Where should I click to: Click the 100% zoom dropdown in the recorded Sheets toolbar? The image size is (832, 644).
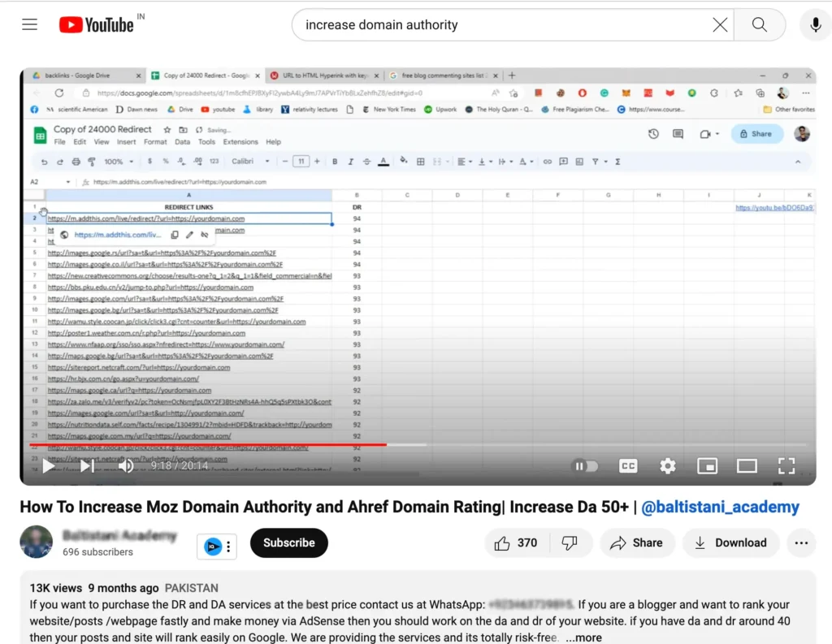coord(119,162)
